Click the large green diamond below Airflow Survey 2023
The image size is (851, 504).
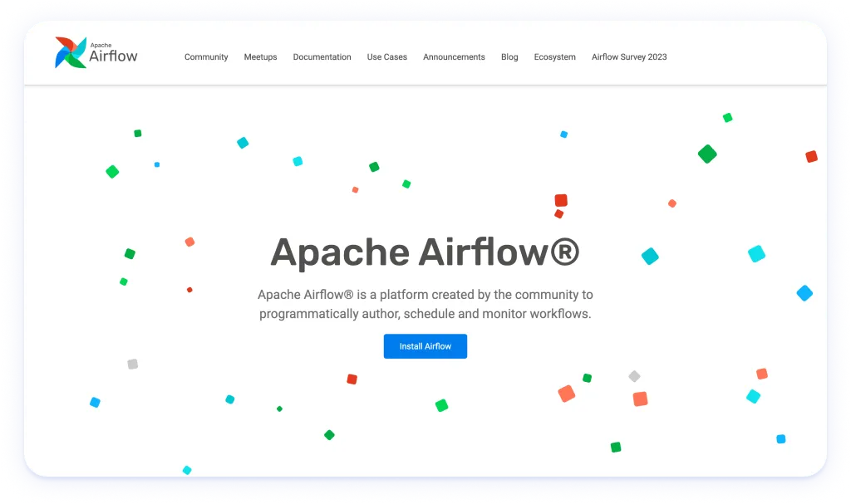click(x=707, y=154)
